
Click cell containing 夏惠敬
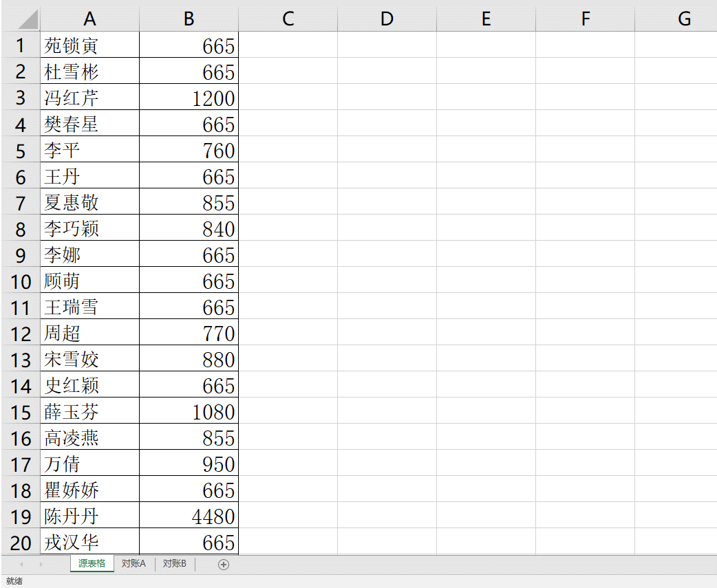(x=89, y=202)
